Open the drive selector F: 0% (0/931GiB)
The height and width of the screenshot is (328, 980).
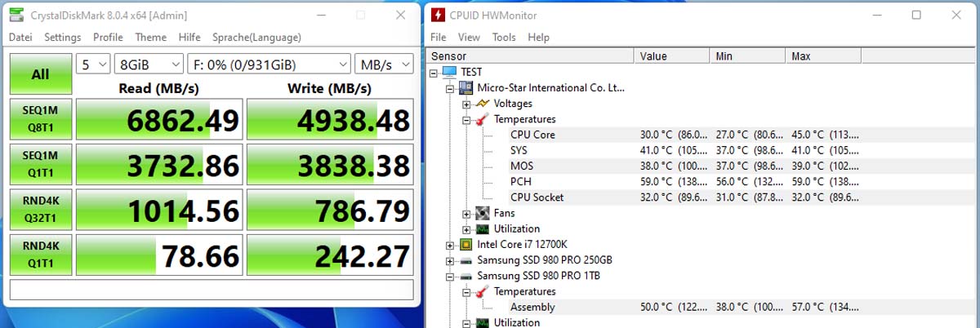pyautogui.click(x=269, y=64)
